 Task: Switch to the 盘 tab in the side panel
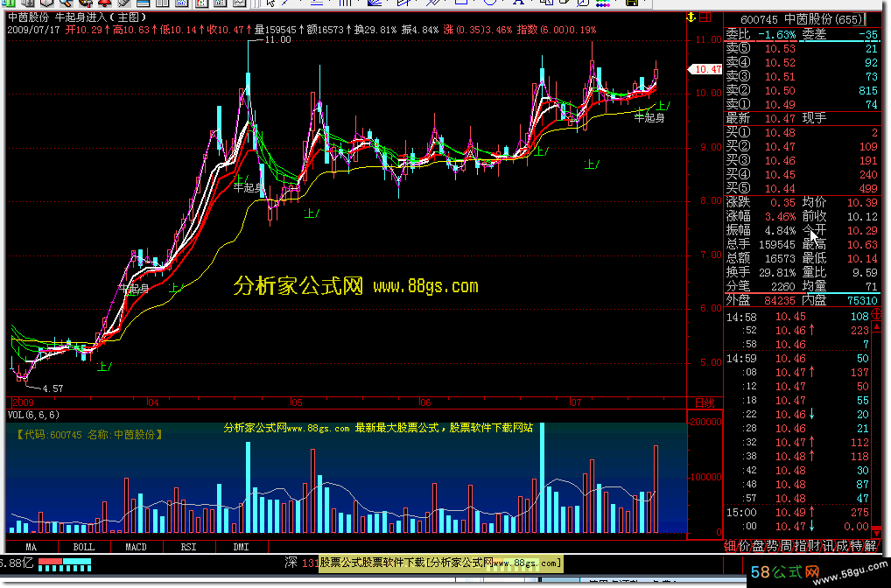pyautogui.click(x=758, y=547)
